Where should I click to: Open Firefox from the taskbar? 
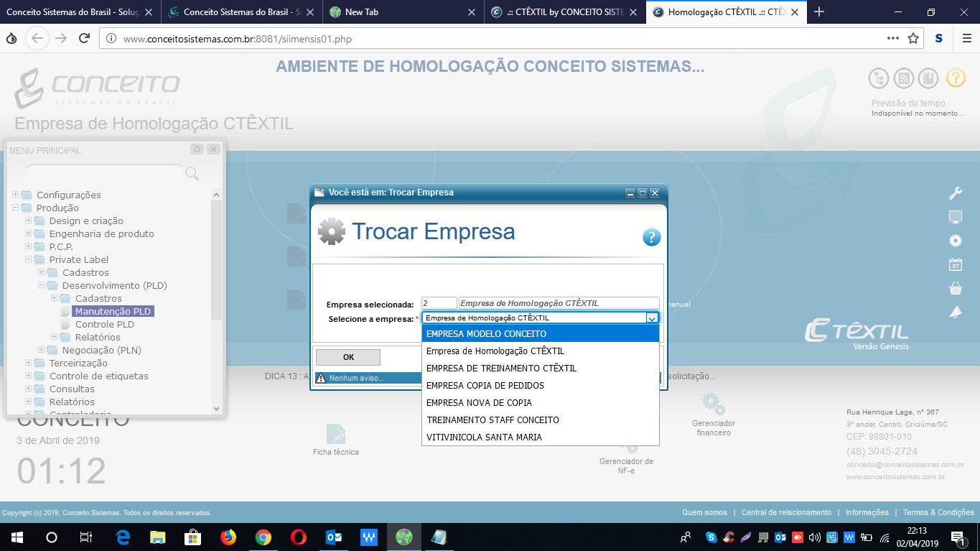[228, 537]
